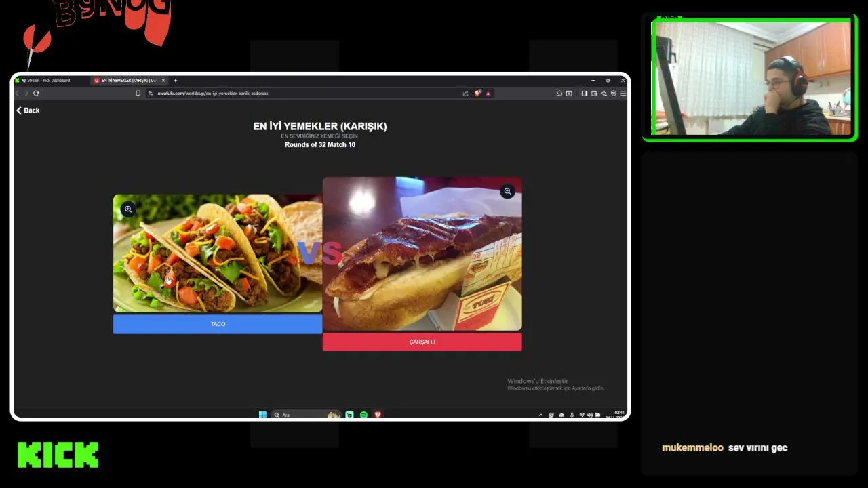Reload the page in the browser

pos(36,94)
